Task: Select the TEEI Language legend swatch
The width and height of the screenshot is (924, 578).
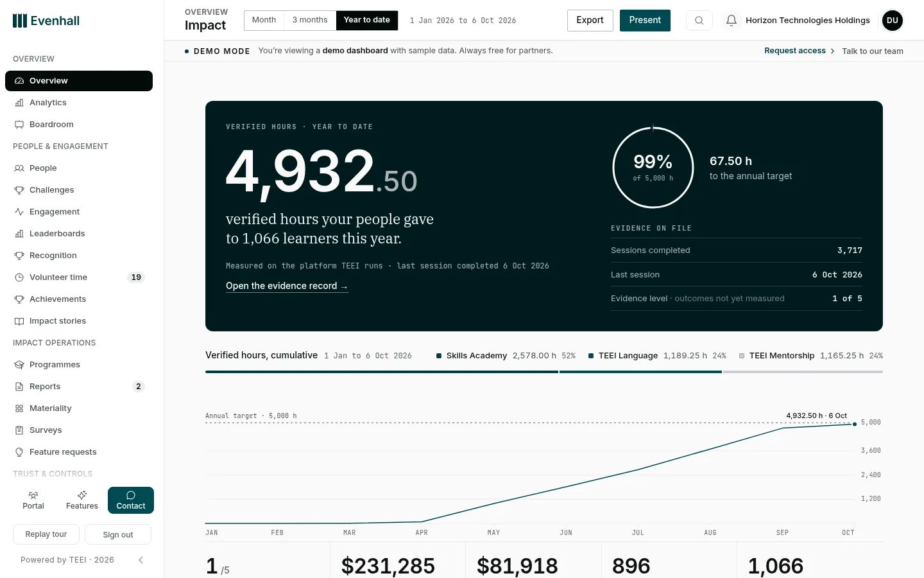Action: [x=591, y=356]
